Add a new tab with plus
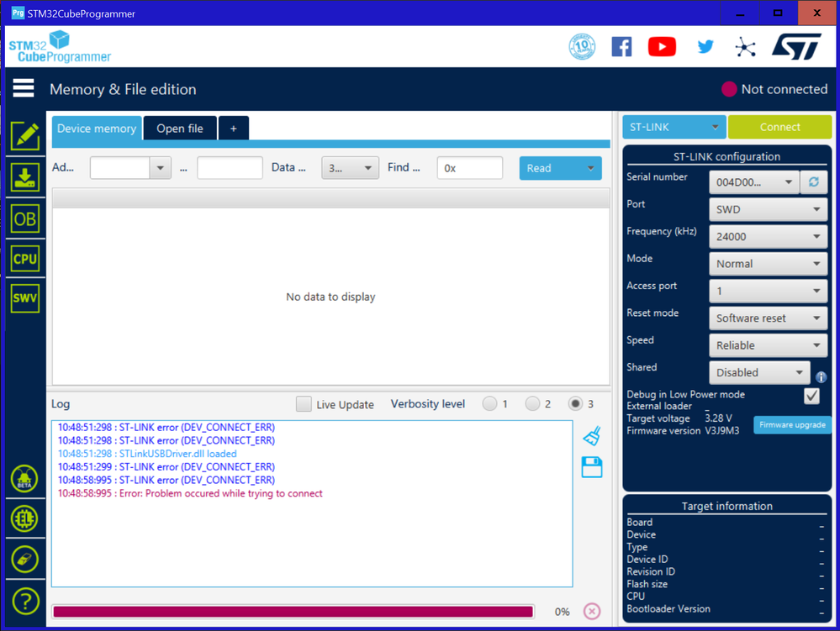The height and width of the screenshot is (631, 840). 234,129
